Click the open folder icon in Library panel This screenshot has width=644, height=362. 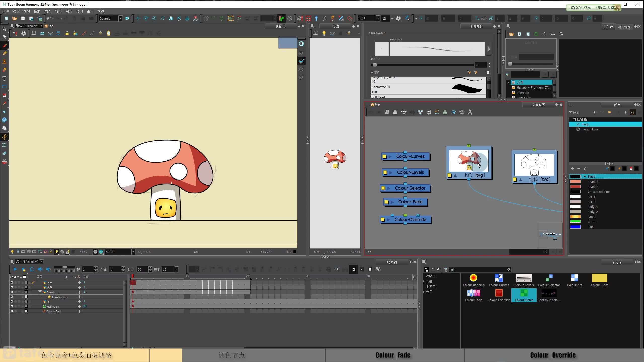tap(511, 34)
